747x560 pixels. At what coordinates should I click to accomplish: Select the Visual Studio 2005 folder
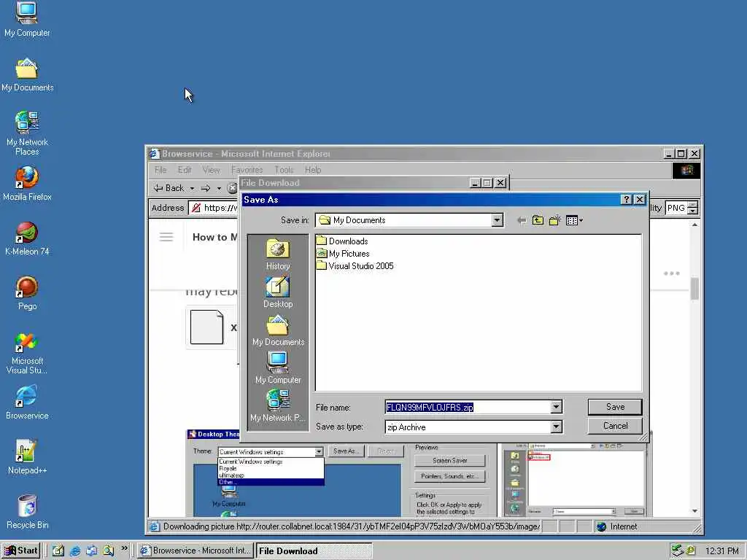[355, 265]
